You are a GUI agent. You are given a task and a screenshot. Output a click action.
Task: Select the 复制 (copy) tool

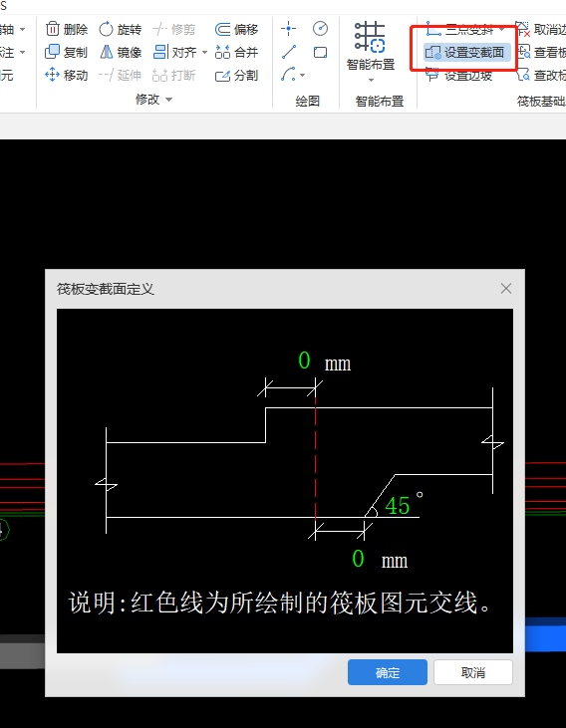(66, 52)
